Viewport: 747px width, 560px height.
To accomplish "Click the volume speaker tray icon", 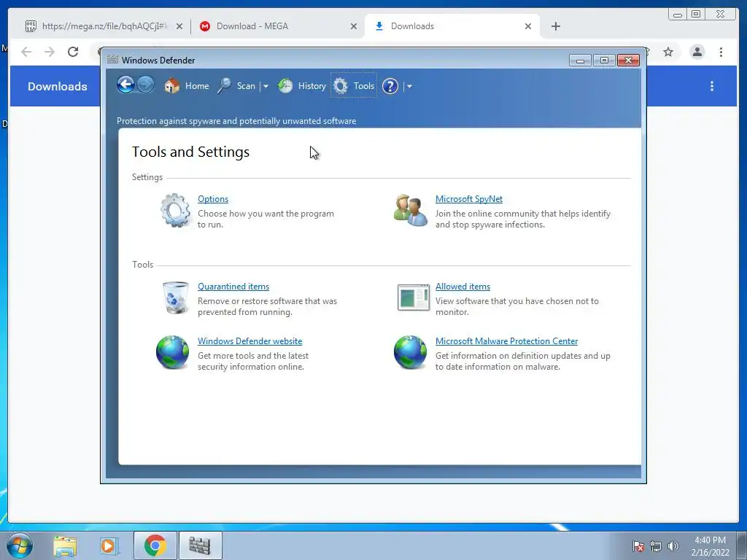I will (x=673, y=546).
